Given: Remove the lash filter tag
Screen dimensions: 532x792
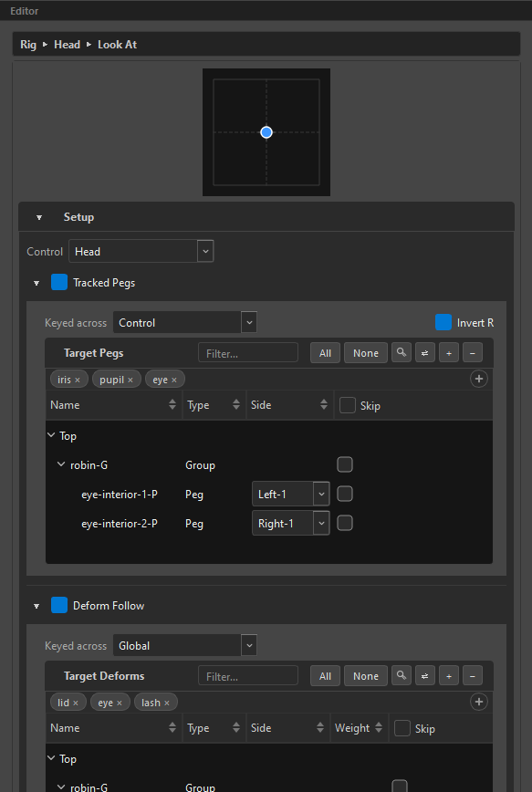Looking at the screenshot, I should point(167,703).
